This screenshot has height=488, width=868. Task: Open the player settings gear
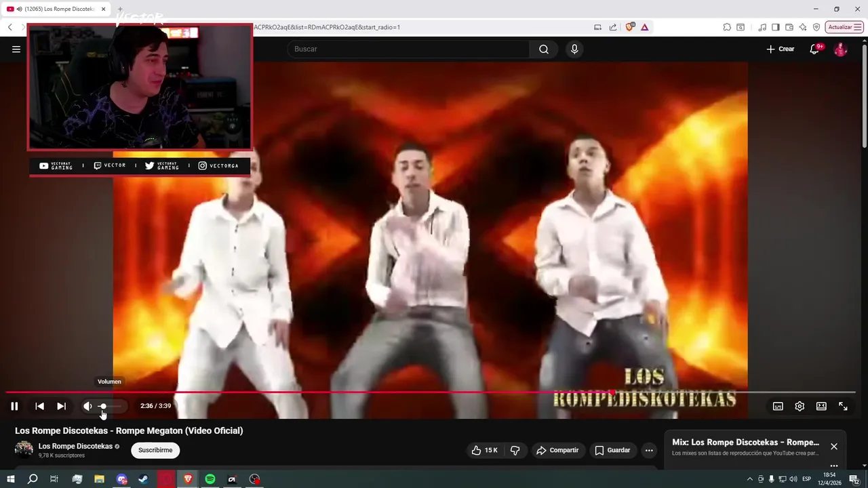tap(800, 406)
